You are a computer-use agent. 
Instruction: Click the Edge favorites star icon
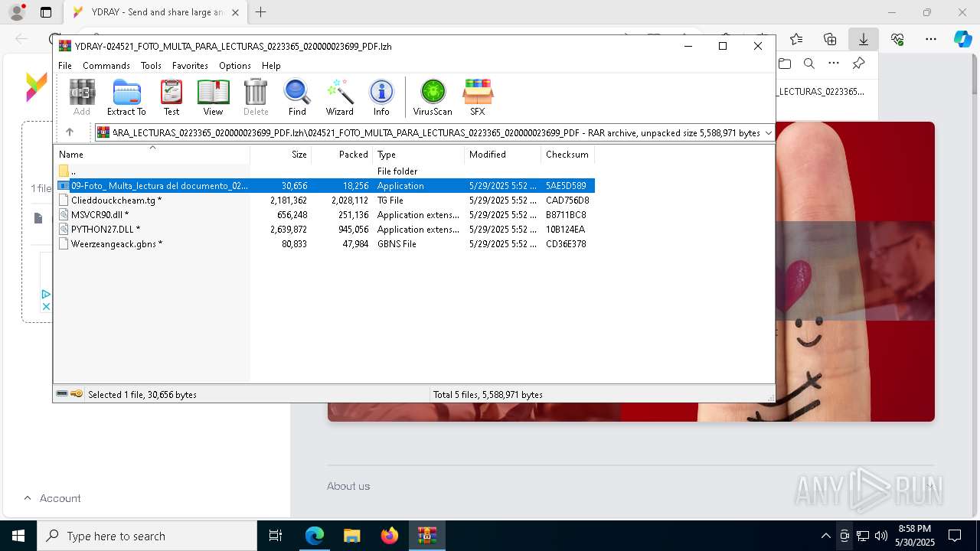[x=796, y=39]
